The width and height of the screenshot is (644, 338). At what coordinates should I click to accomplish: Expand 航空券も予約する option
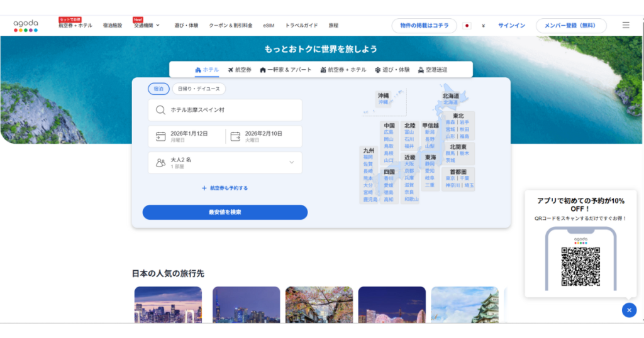[225, 188]
